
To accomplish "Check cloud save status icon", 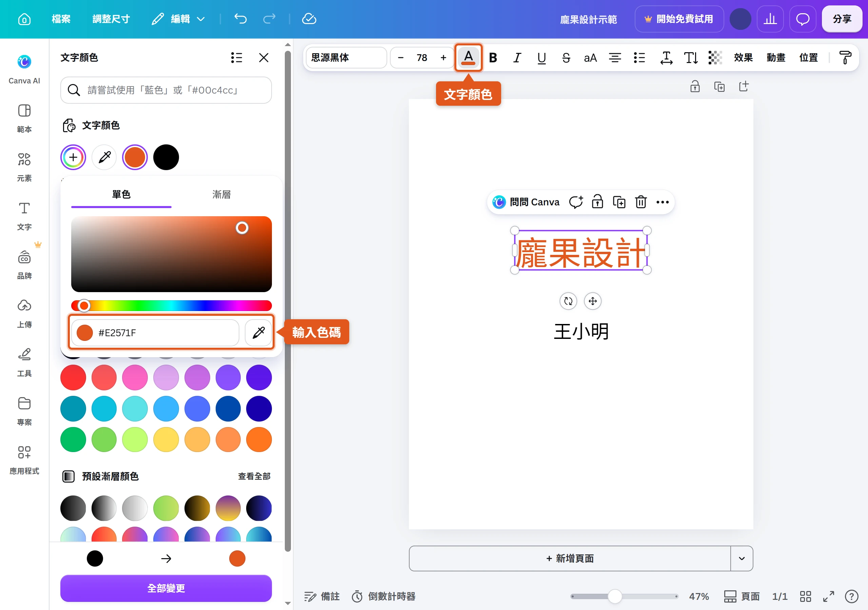I will coord(309,19).
